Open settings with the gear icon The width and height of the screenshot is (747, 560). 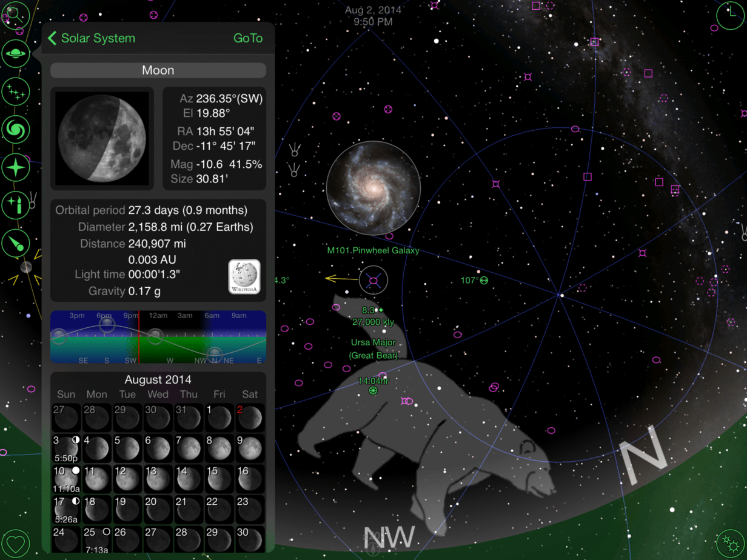[x=731, y=544]
